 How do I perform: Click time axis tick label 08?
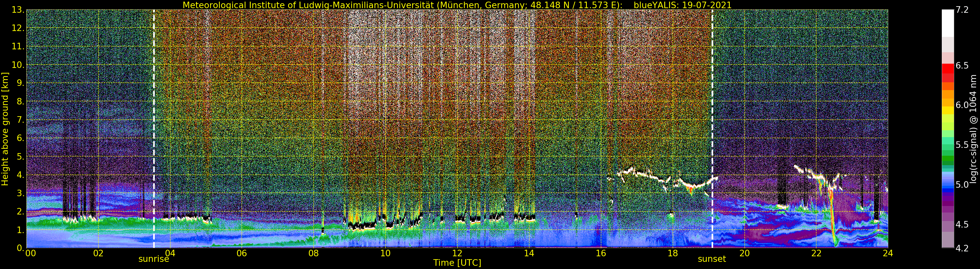point(313,253)
